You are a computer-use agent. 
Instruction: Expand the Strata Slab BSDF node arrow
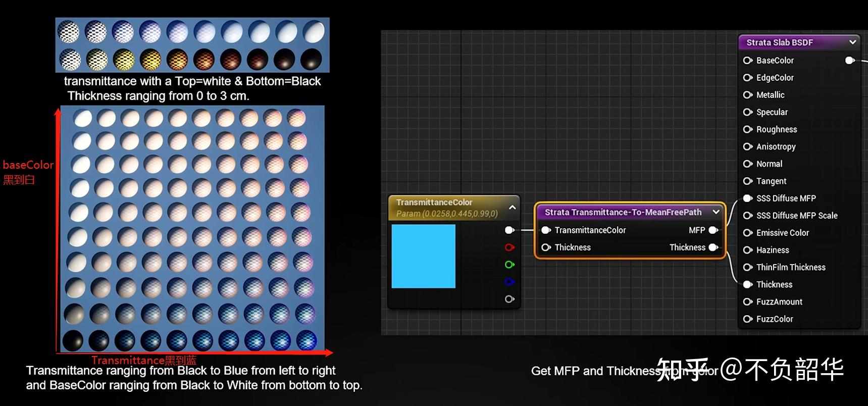click(x=853, y=42)
